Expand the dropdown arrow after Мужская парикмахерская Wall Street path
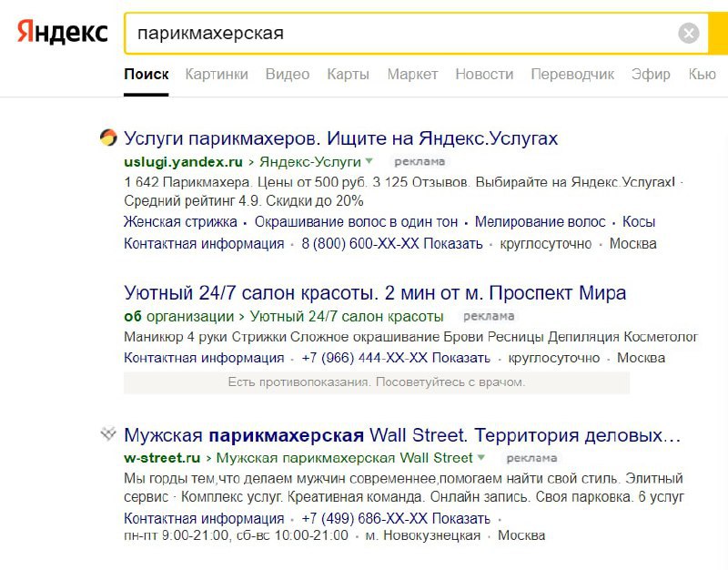 [x=481, y=457]
